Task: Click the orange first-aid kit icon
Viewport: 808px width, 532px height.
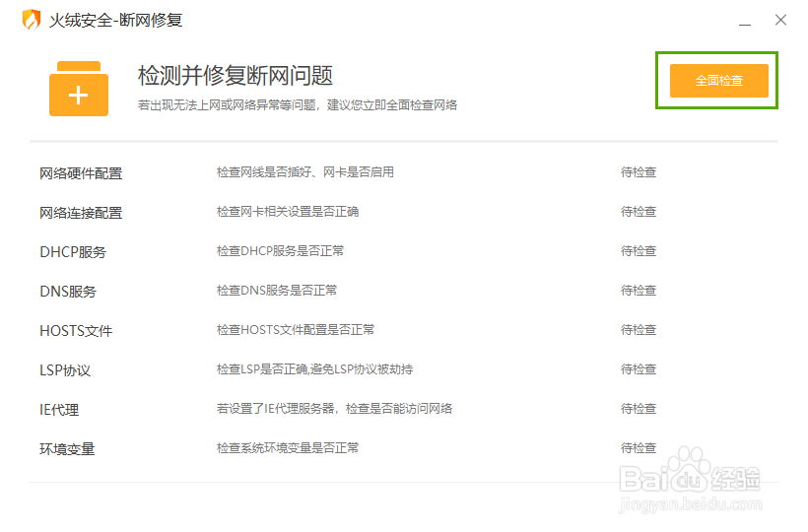Action: [x=79, y=89]
